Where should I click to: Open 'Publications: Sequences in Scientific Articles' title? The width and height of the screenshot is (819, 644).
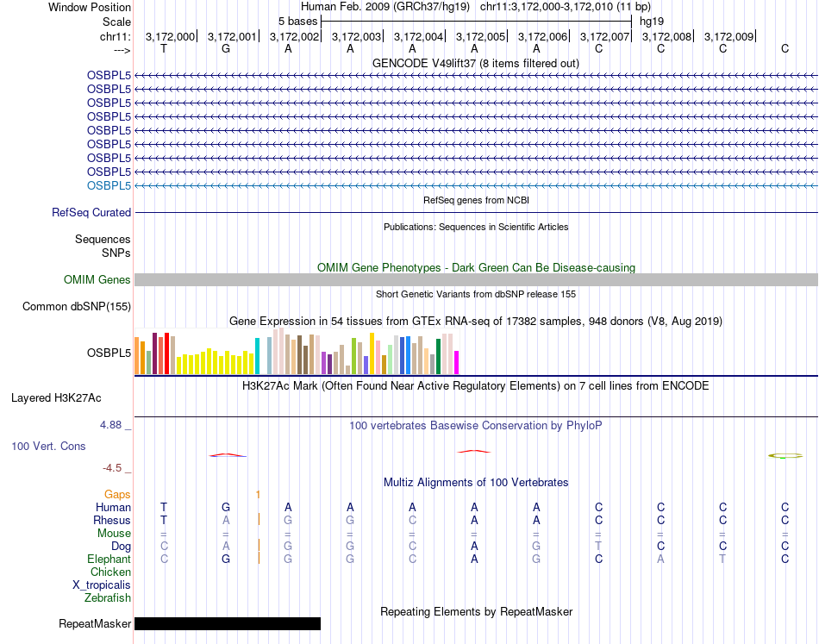coord(476,227)
